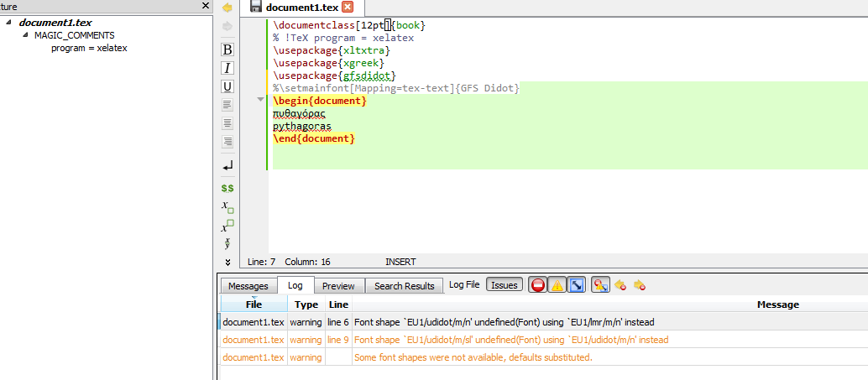Select MAGIC_COMMENTS in the structure tree
Viewport: 868px width, 380px height.
click(x=74, y=35)
